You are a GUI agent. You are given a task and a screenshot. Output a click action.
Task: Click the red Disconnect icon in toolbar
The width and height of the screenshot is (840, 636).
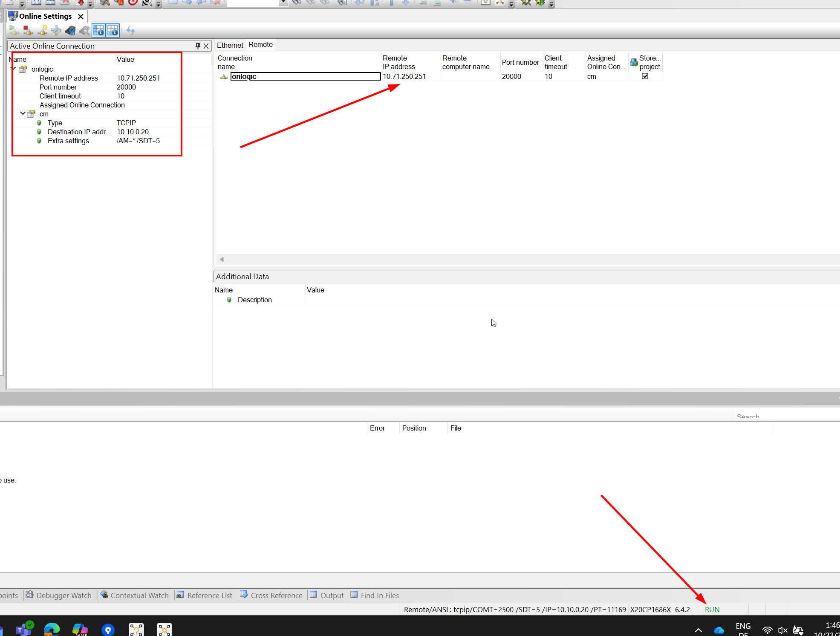28,30
